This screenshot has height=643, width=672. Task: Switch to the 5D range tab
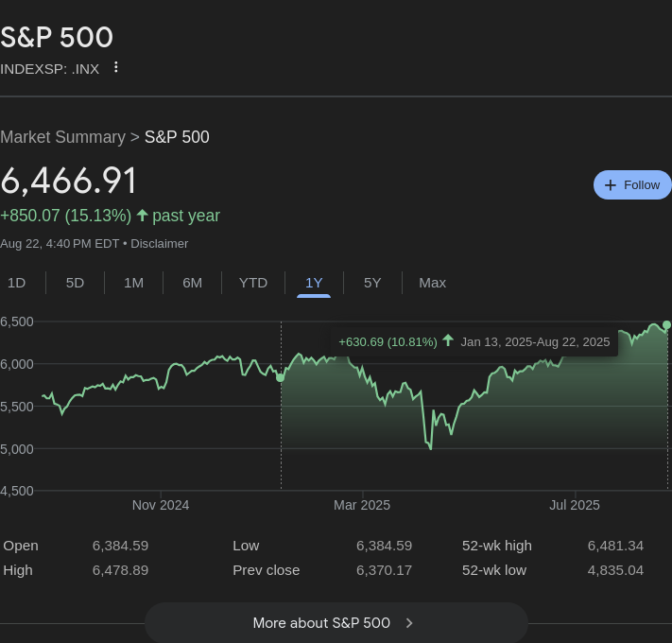pos(75,283)
